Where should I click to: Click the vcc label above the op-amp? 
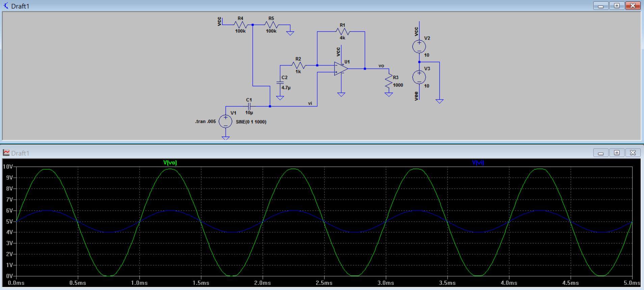coord(338,52)
